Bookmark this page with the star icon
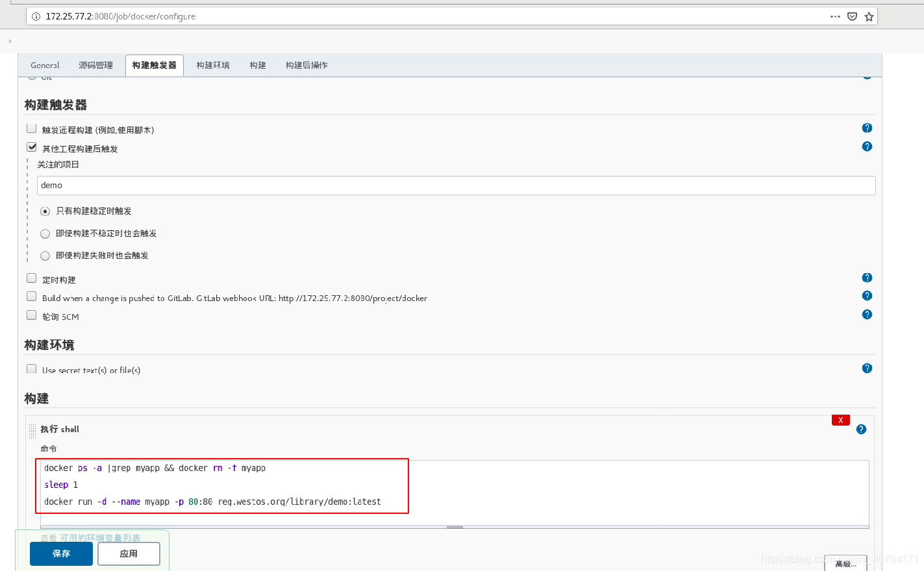 pos(869,16)
